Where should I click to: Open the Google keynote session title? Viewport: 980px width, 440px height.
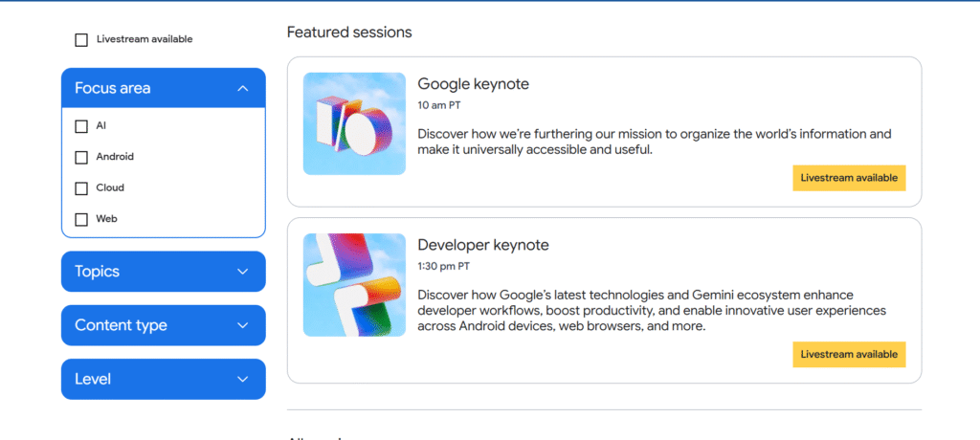coord(473,84)
